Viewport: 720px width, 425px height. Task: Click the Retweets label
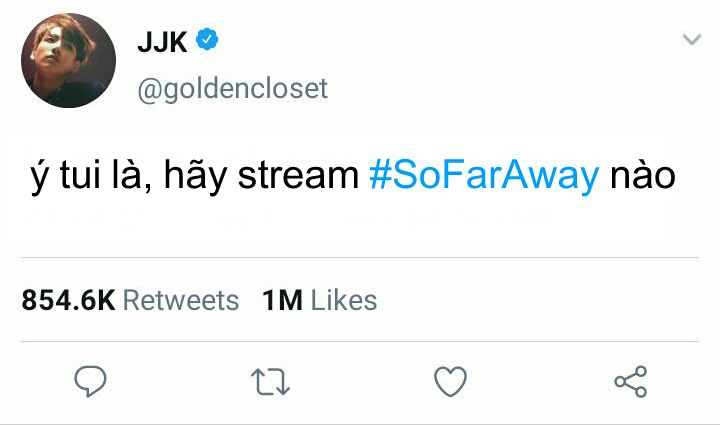pyautogui.click(x=181, y=301)
